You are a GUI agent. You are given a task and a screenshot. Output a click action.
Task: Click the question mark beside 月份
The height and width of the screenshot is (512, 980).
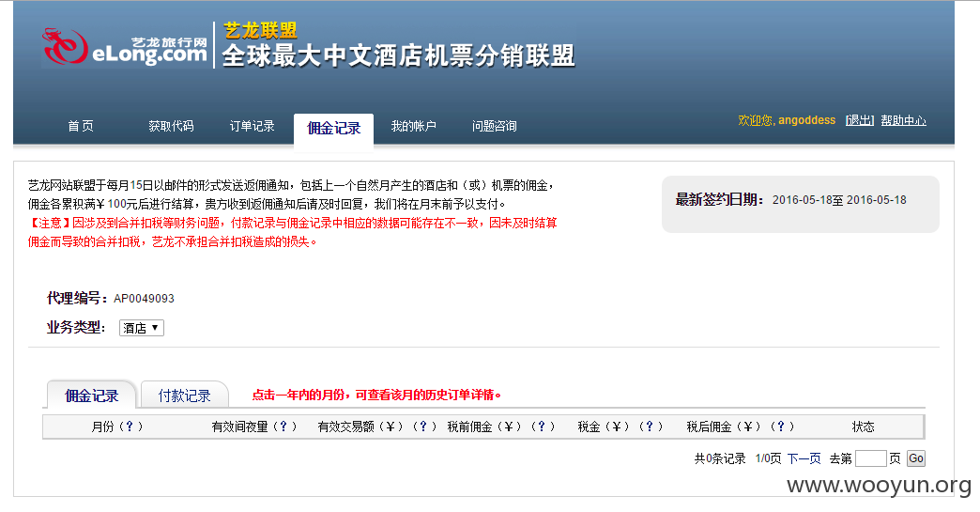click(x=130, y=427)
